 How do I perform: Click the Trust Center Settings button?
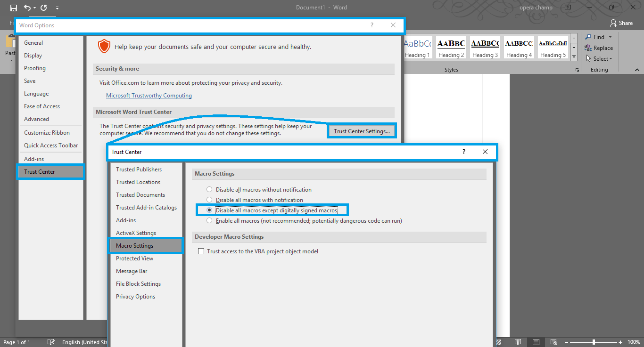(x=362, y=130)
